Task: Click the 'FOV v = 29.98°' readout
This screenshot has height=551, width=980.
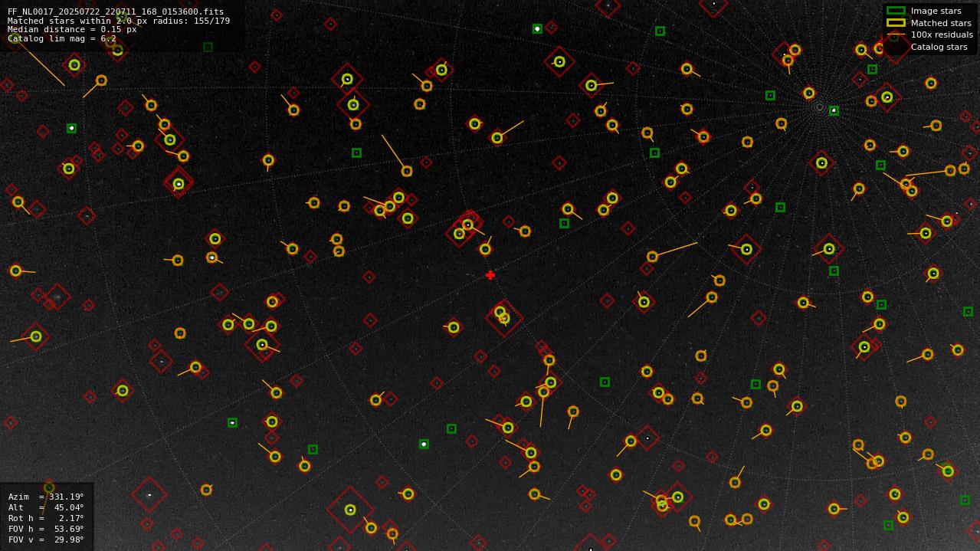Action: click(46, 540)
